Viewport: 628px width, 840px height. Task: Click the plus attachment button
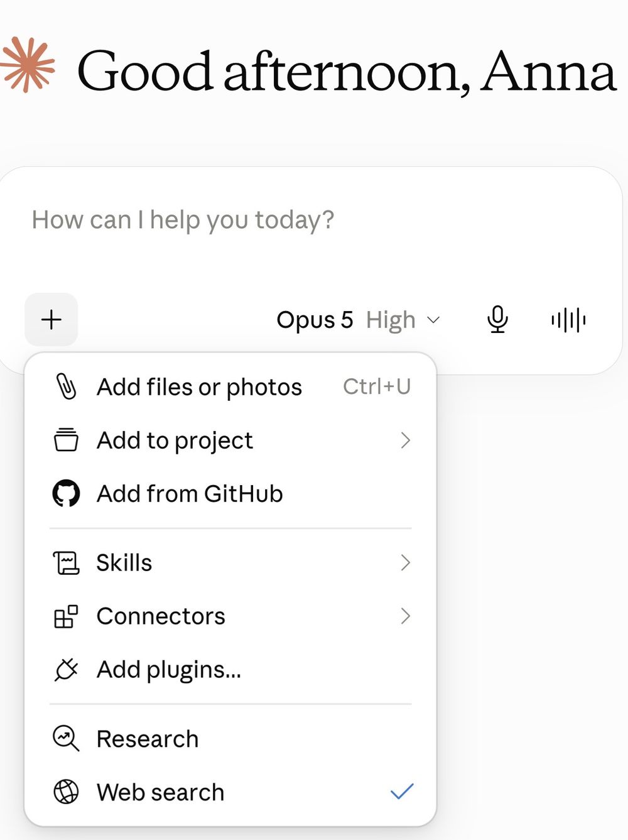tap(51, 319)
